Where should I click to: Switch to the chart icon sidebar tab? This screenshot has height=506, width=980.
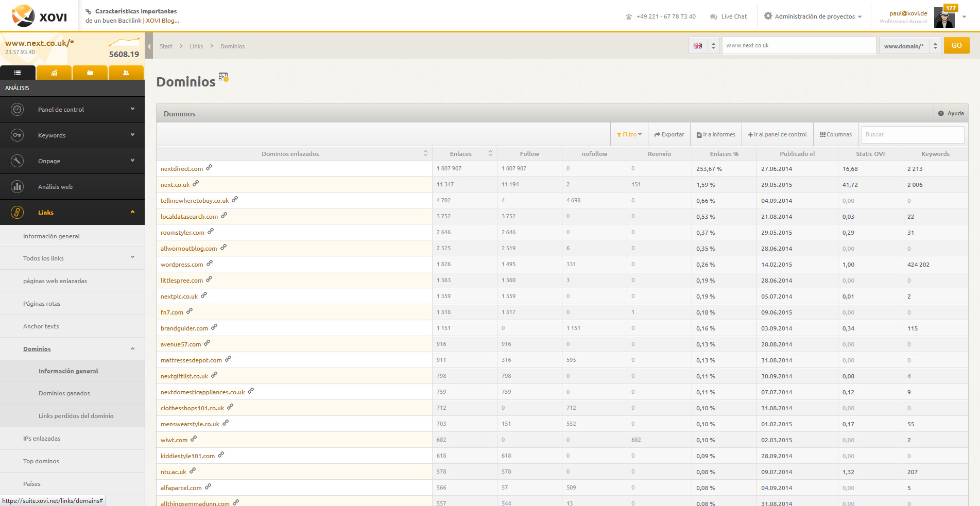(54, 73)
